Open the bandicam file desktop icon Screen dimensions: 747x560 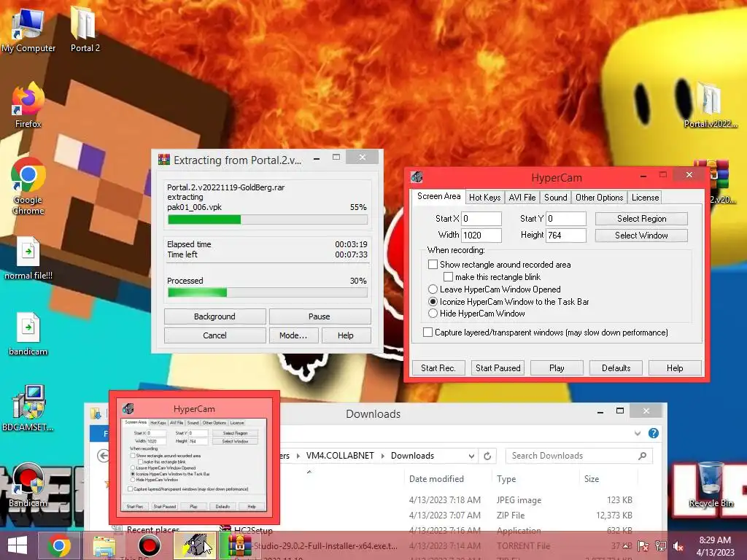pos(28,334)
